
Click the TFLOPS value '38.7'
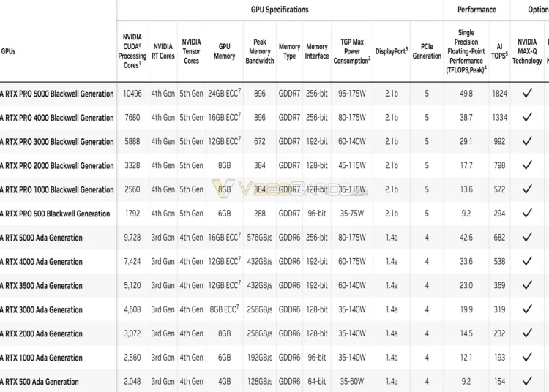point(466,118)
